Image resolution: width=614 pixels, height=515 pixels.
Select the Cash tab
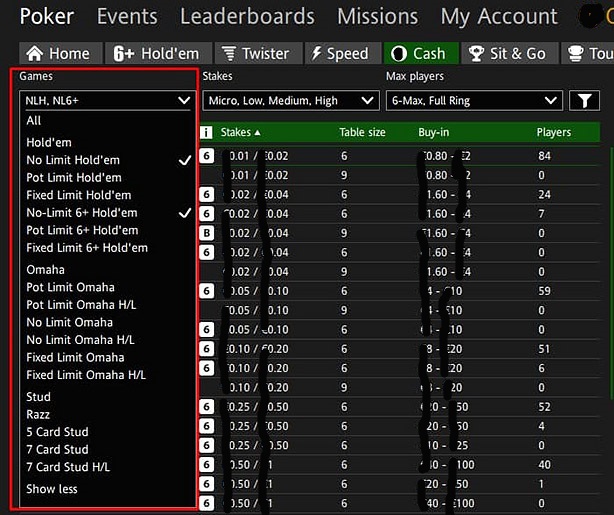[x=421, y=53]
